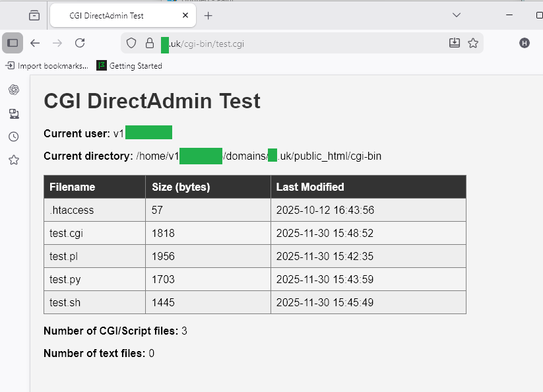Click the install/save page icon in address bar
Screen dimensions: 543x392
454,43
